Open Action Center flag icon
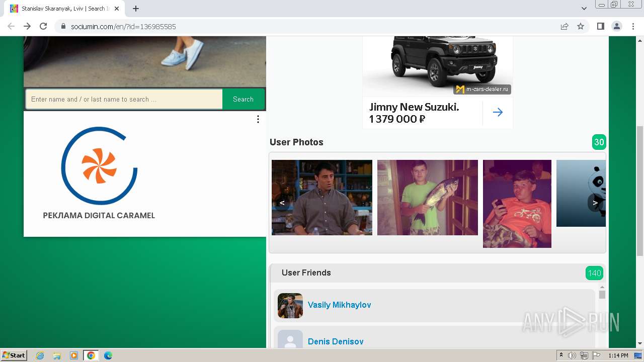644x362 pixels. click(x=596, y=355)
